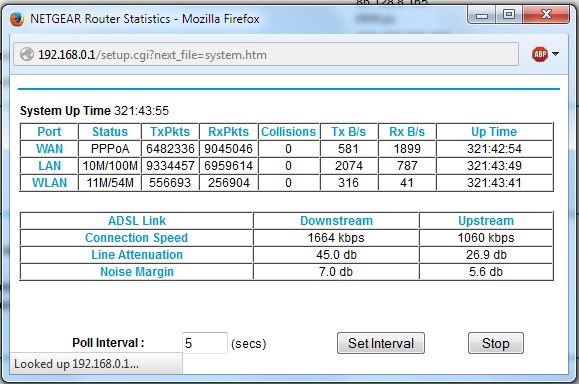The width and height of the screenshot is (579, 384).
Task: Click upstream noise margin 5.6 db
Action: tap(486, 272)
